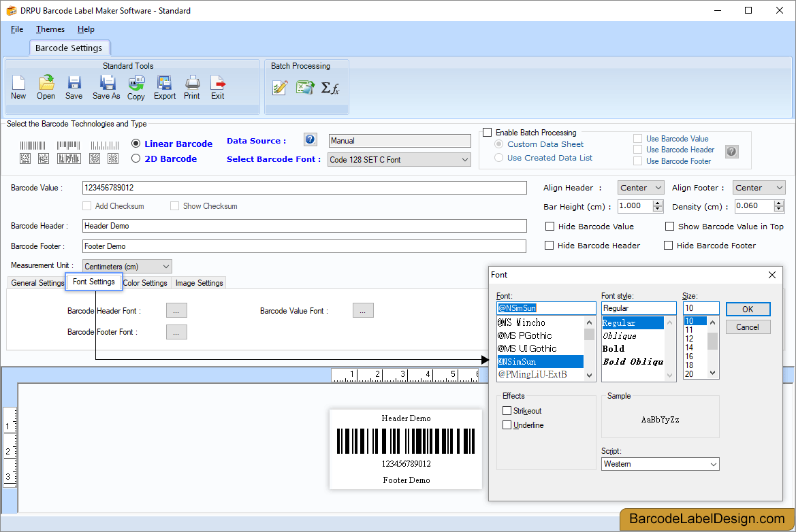Decrease Density stepper value
796x532 pixels.
[779, 209]
